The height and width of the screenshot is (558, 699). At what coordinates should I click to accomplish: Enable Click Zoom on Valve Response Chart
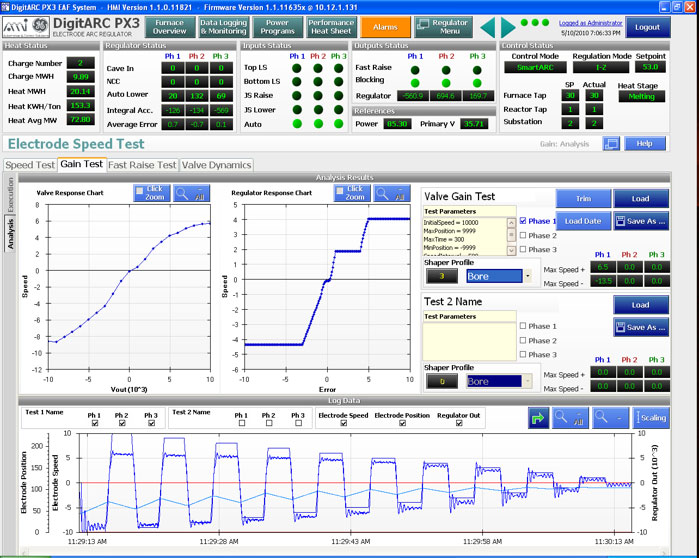(x=152, y=193)
